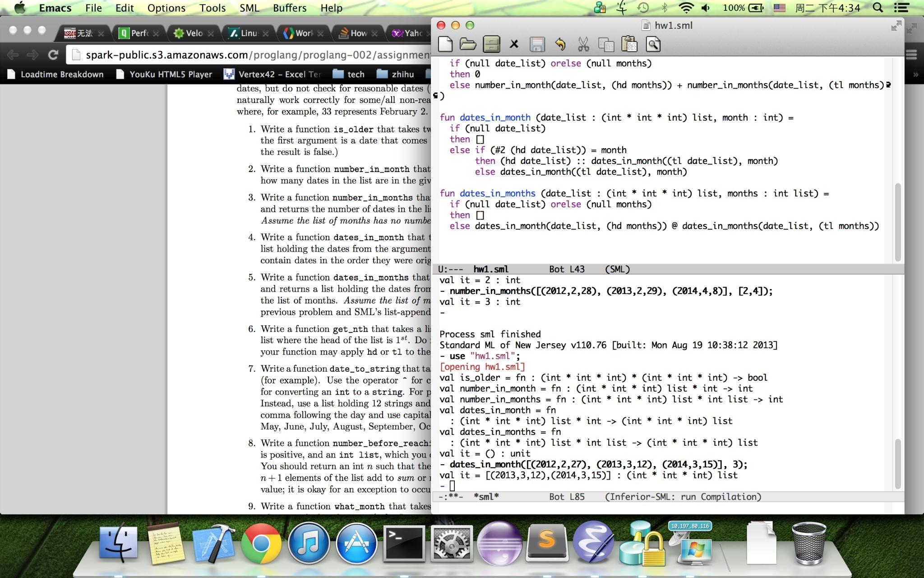Image resolution: width=924 pixels, height=578 pixels.
Task: Click the Chrome reload button
Action: pyautogui.click(x=53, y=55)
